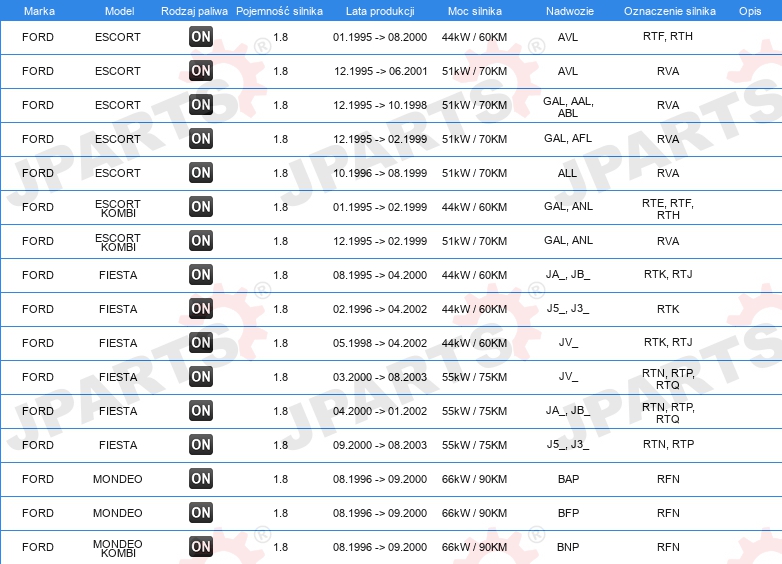Click the Marka column header
Image resolution: width=782 pixels, height=564 pixels.
[39, 11]
